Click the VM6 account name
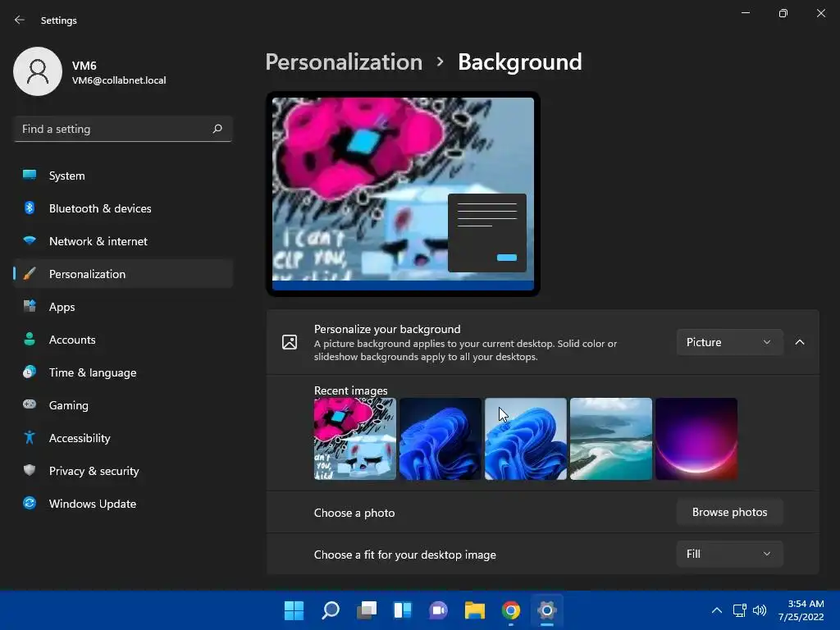 [x=84, y=66]
